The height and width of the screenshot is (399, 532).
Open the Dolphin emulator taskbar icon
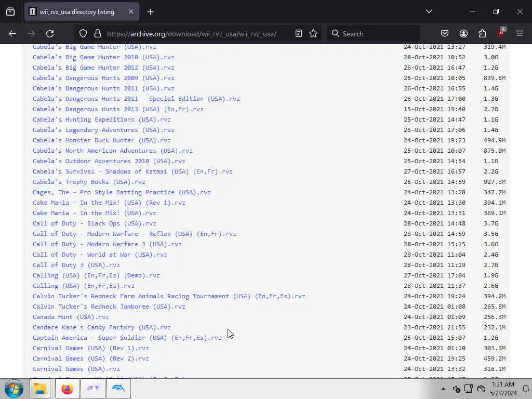coord(118,389)
